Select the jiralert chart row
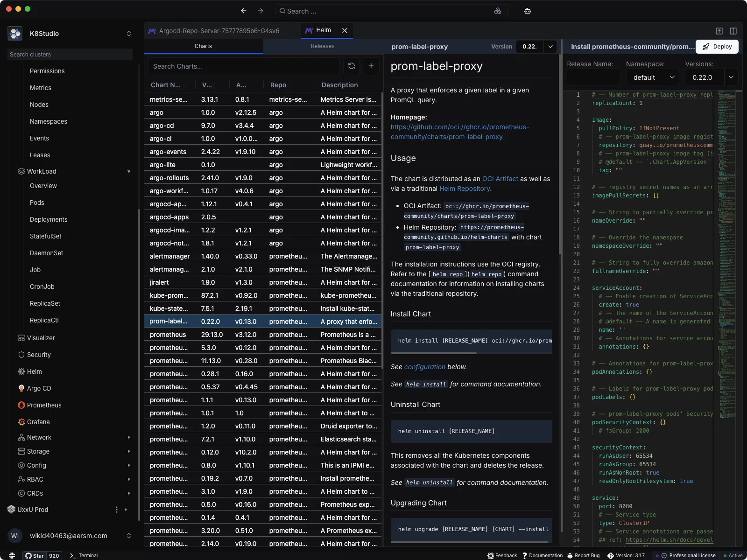Screen dimensions: 747x560 pyautogui.click(x=263, y=282)
